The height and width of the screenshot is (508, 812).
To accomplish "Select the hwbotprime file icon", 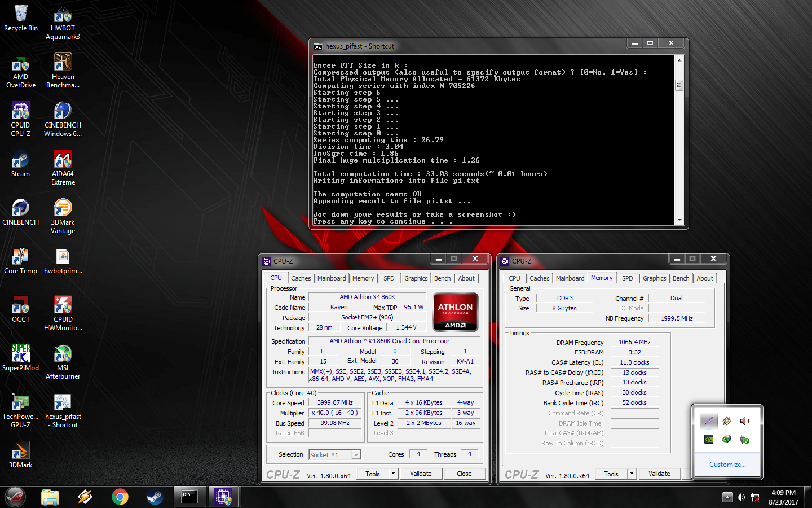I will pos(63,261).
